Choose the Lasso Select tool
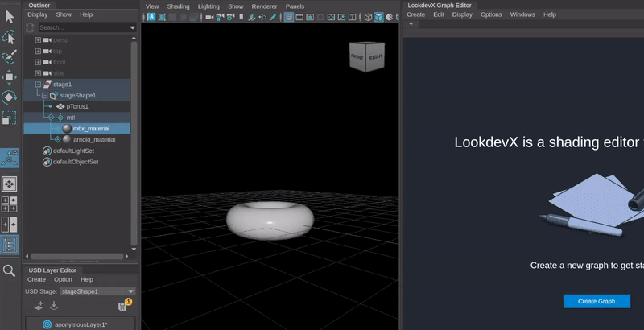Screen dimensions: 644x330 10,37
